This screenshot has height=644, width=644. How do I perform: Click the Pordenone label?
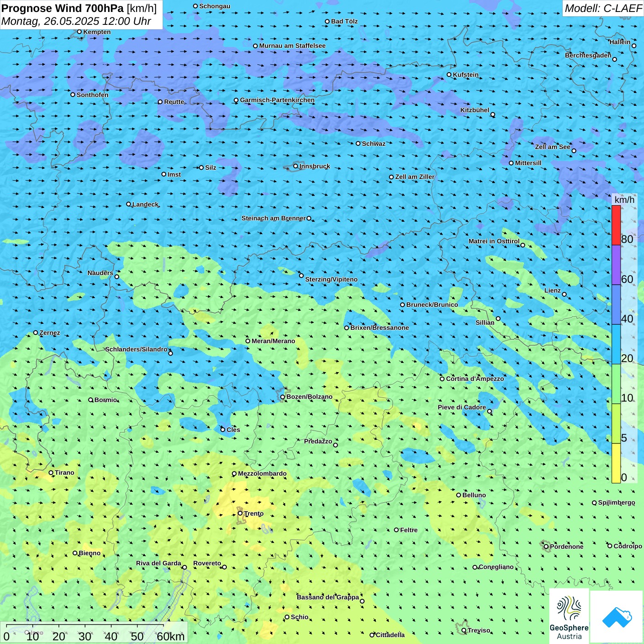tap(567, 546)
